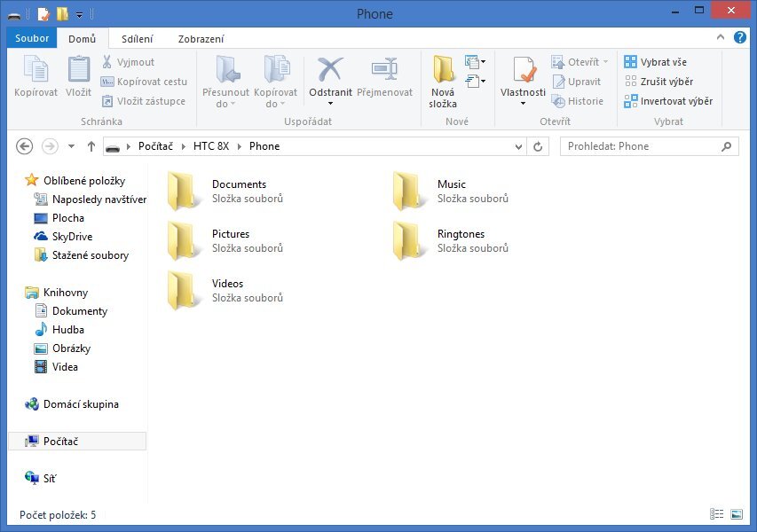The image size is (757, 532).
Task: Click the back navigation arrow
Action: [x=25, y=146]
